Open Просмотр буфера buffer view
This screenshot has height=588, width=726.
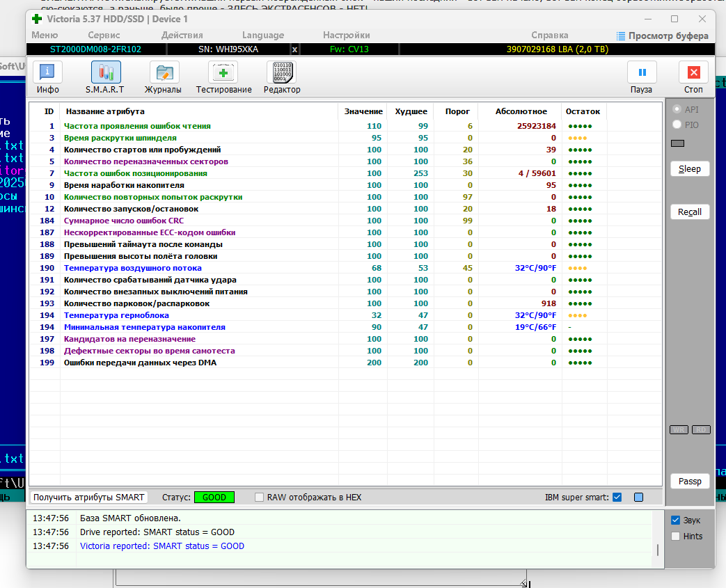pyautogui.click(x=662, y=35)
